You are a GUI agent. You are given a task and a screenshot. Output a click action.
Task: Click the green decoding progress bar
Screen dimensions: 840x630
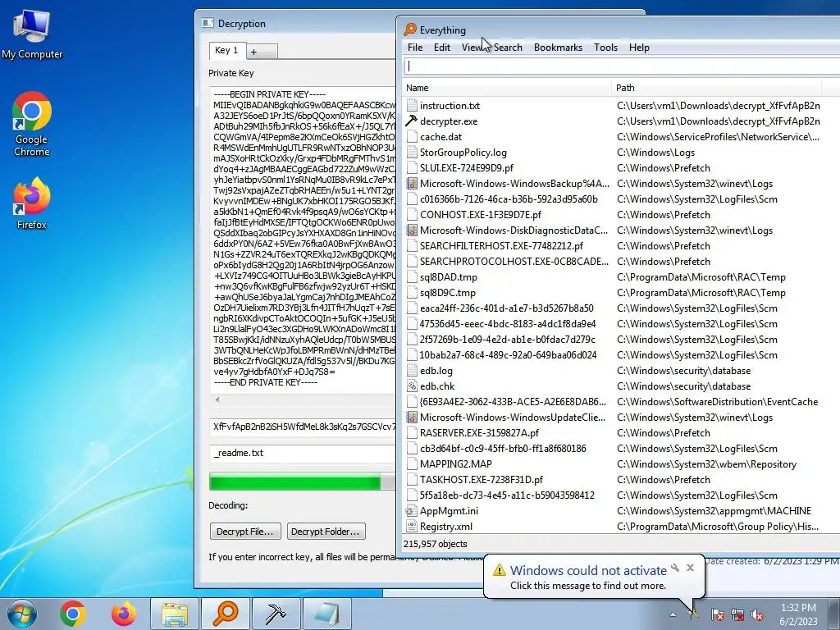[303, 482]
